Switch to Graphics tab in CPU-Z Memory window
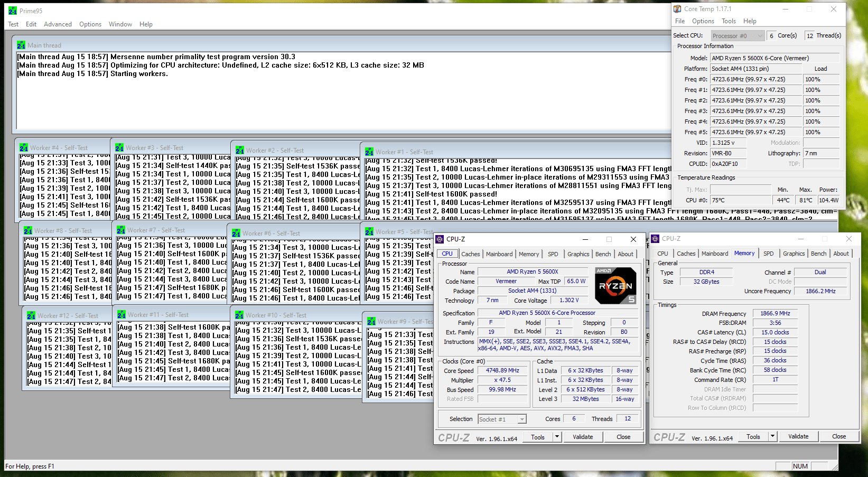 [794, 254]
